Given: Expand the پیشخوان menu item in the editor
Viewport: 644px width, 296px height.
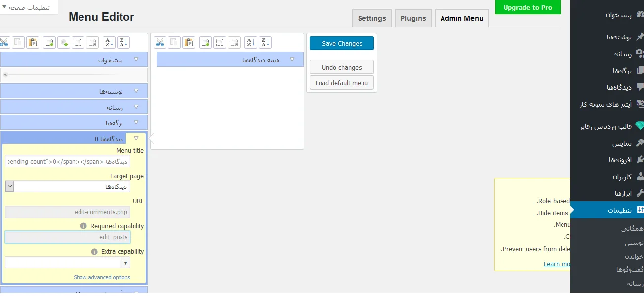Looking at the screenshot, I should [x=136, y=60].
